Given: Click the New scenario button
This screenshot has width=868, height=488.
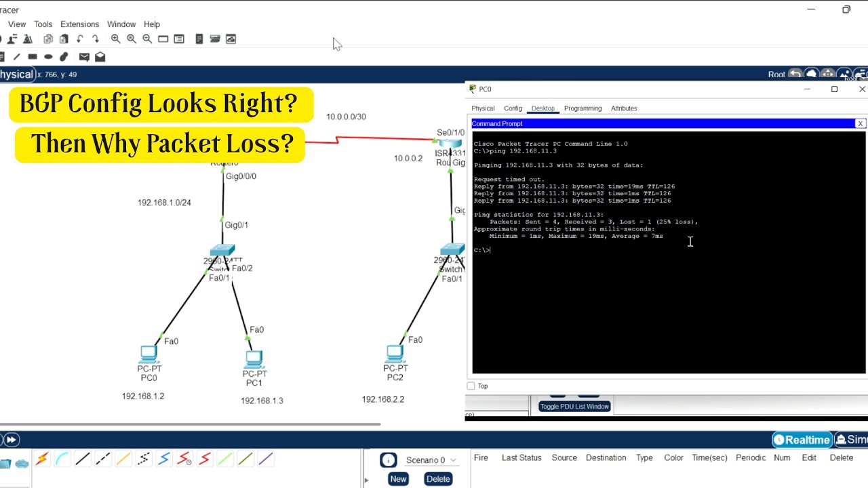Looking at the screenshot, I should [x=398, y=479].
